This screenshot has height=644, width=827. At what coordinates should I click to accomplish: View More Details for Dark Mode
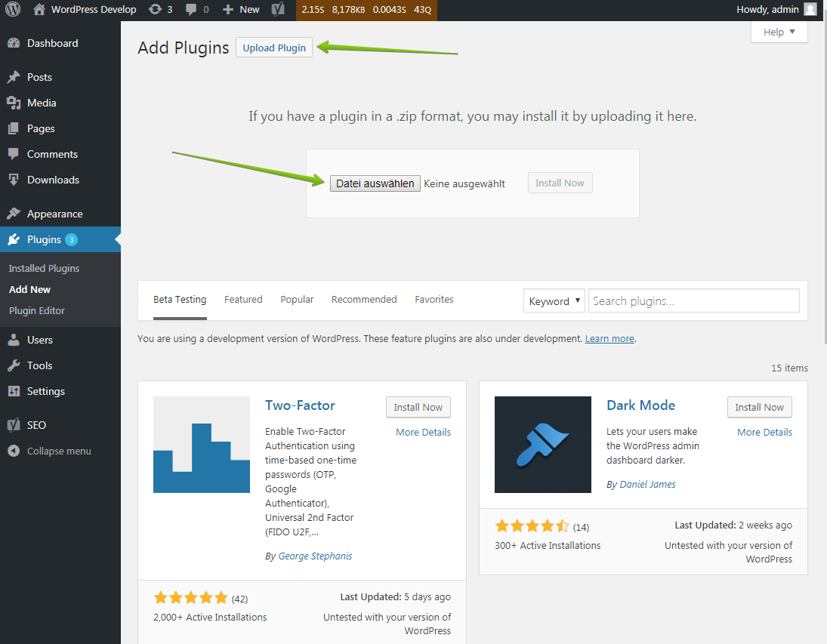pyautogui.click(x=765, y=432)
